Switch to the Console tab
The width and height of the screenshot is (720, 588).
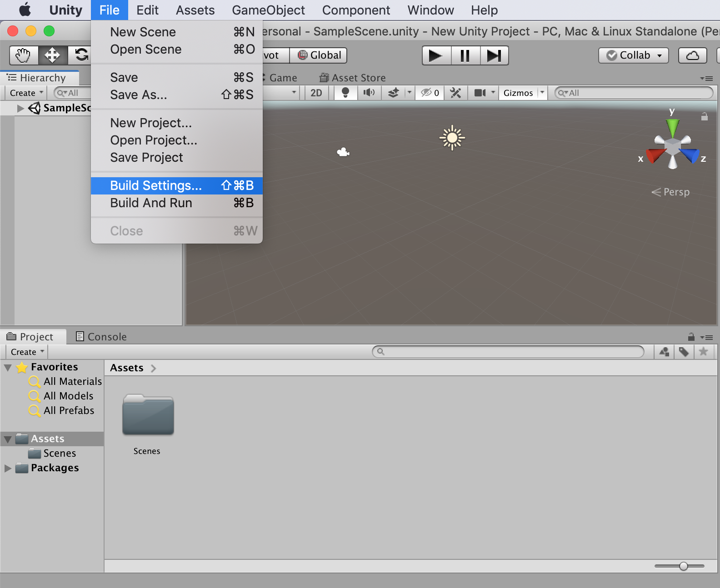[x=101, y=337]
